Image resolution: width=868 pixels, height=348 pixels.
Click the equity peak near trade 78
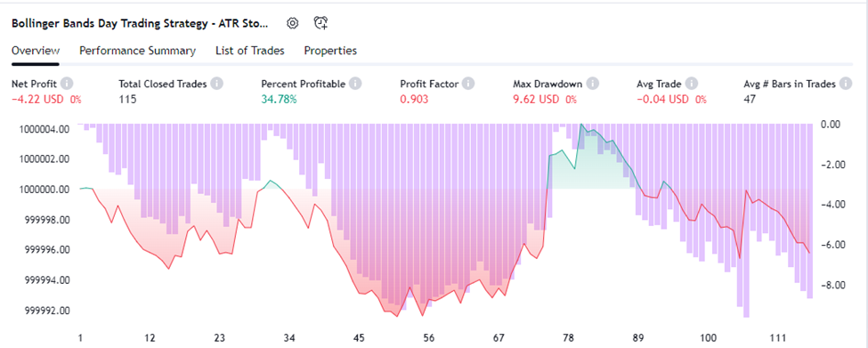click(580, 125)
